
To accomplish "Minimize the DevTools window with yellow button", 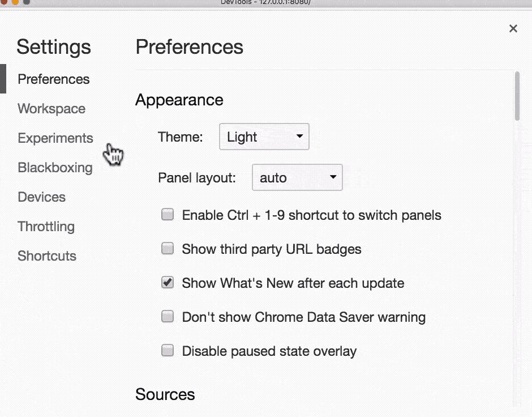I will click(x=15, y=2).
